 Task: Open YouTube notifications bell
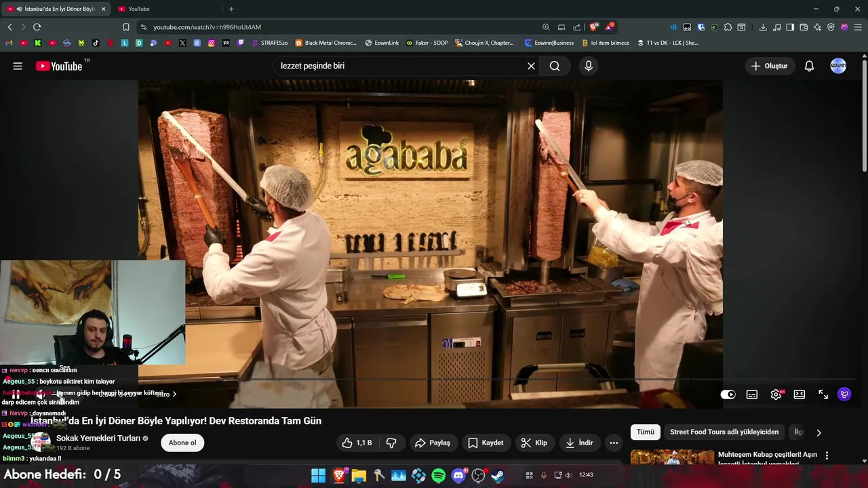[x=809, y=66]
